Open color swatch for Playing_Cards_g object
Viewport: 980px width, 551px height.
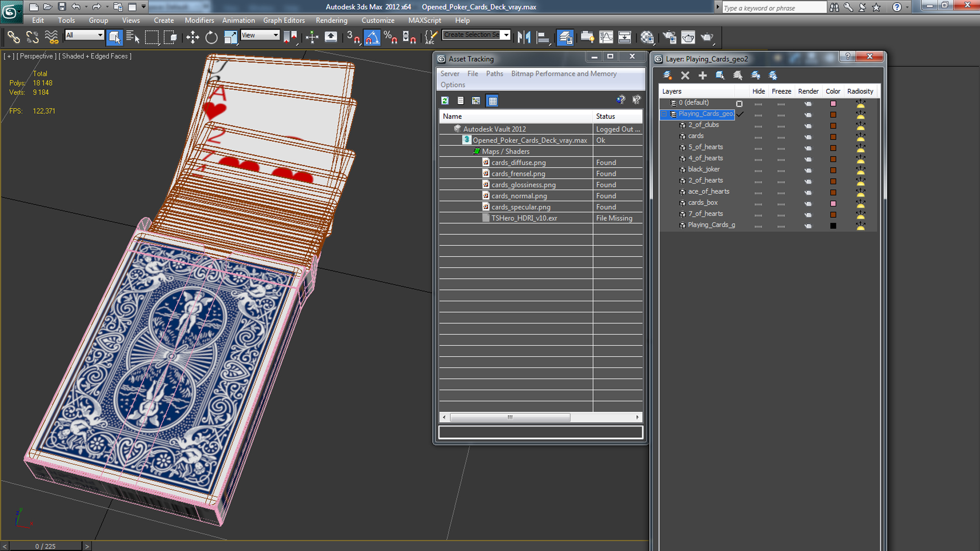point(833,226)
